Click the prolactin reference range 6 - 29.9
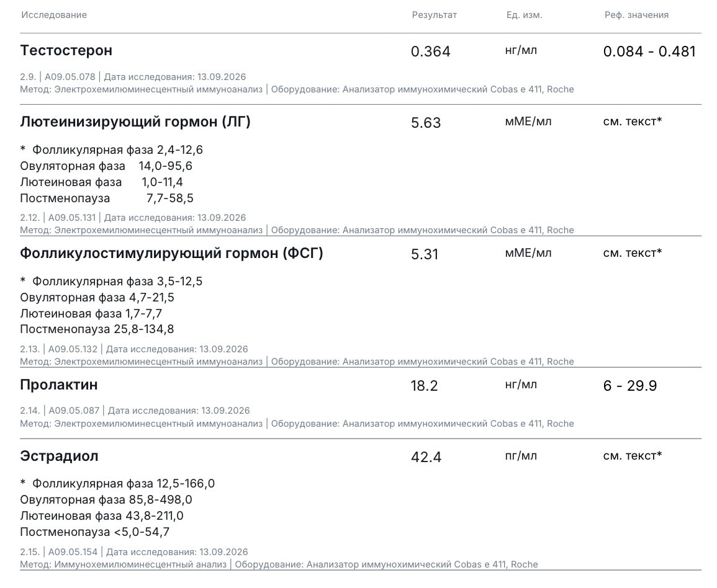717x588 pixels. [x=629, y=386]
